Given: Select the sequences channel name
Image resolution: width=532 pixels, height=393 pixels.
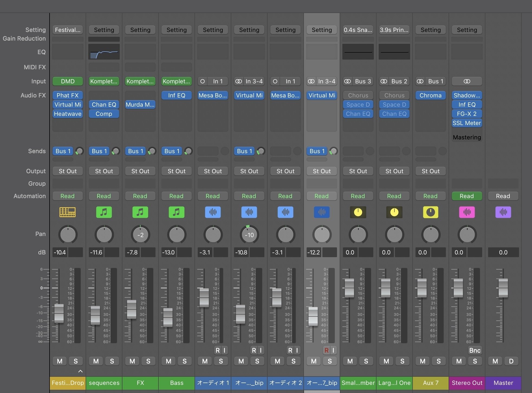Looking at the screenshot, I should click(x=104, y=383).
